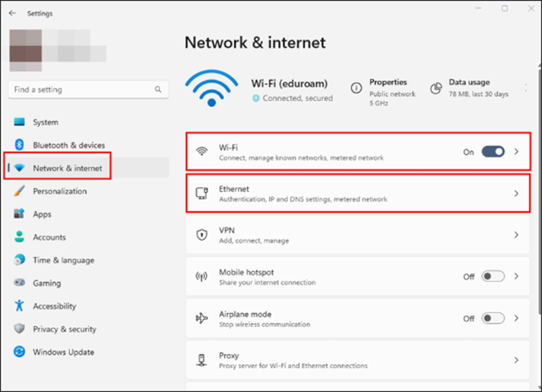The width and height of the screenshot is (542, 392).
Task: Open Personalization in the sidebar
Action: point(60,191)
